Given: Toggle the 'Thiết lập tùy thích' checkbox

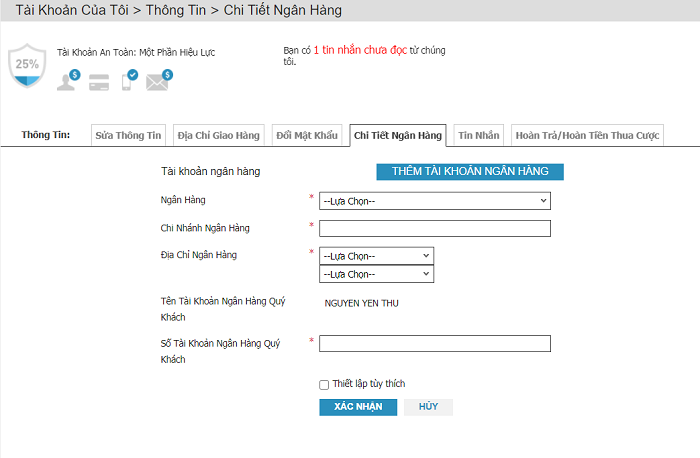Looking at the screenshot, I should (x=323, y=384).
